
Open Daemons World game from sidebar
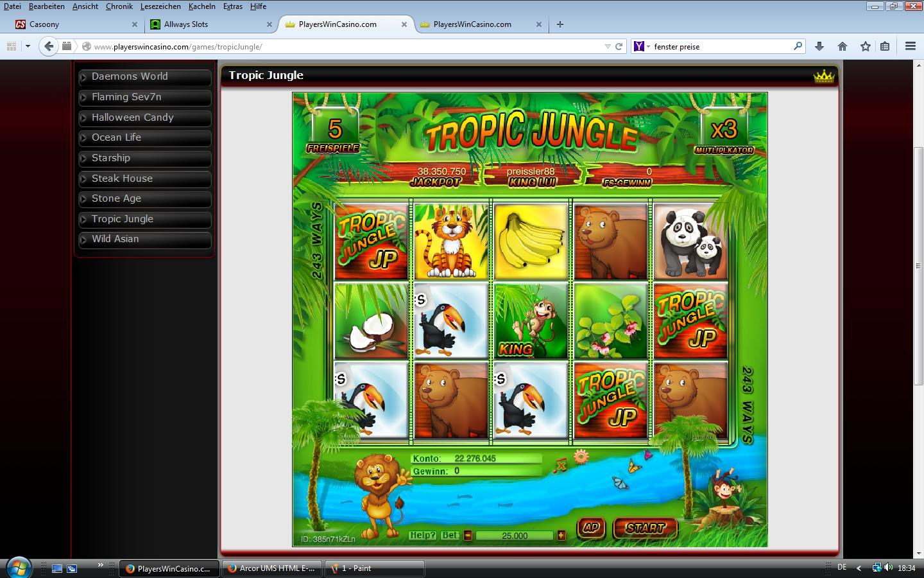pos(145,76)
